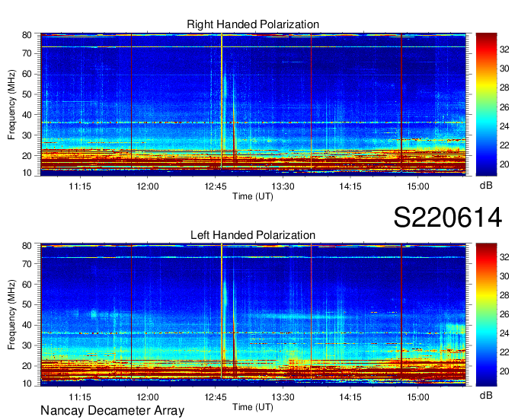Click the Right Handed plot's Frequency (MHz) axis label
518x420 pixels.
[11, 104]
